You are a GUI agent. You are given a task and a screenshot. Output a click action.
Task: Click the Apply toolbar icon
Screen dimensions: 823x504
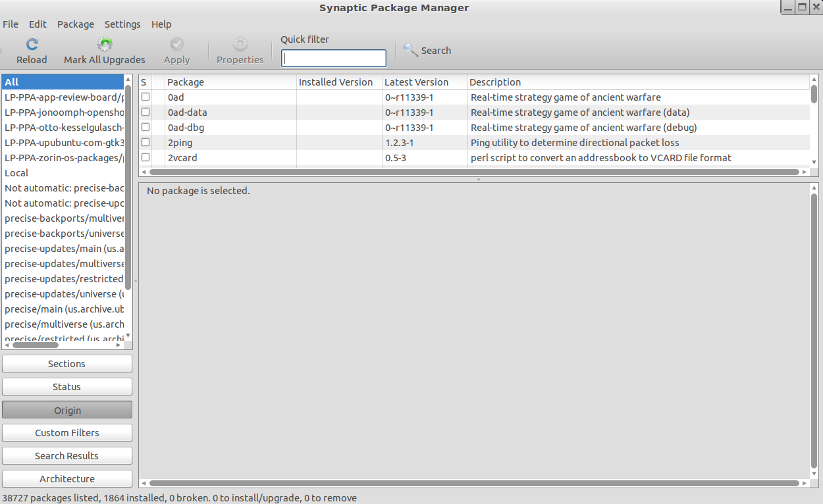click(176, 45)
